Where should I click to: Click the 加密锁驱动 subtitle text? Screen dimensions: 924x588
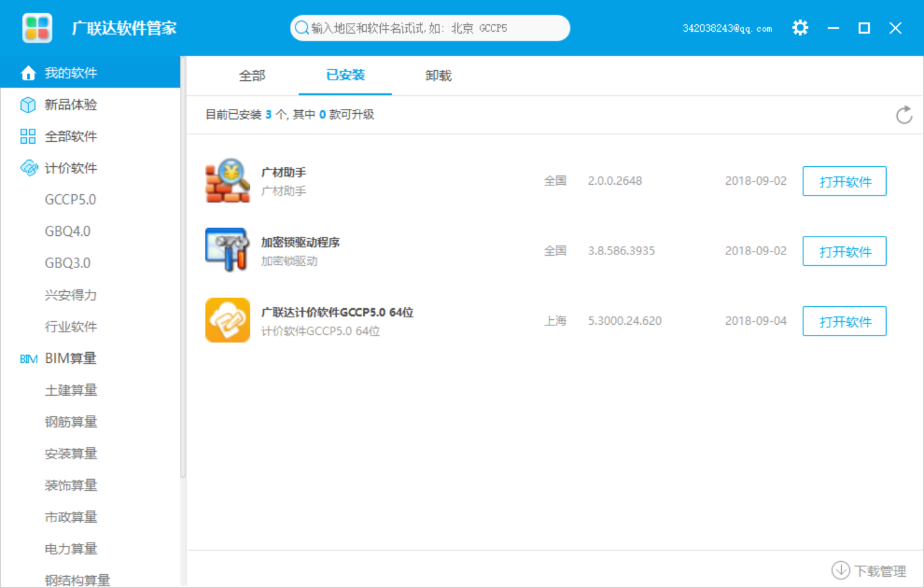point(289,261)
